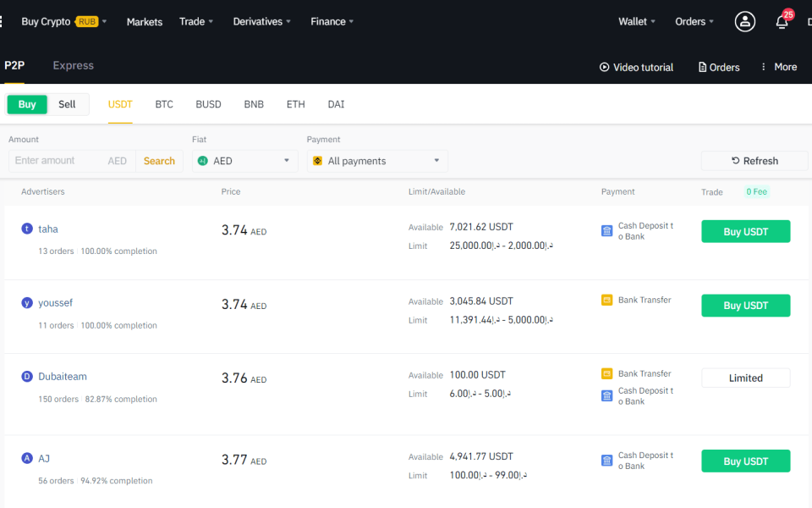Open the notifications bell with 25 alerts

782,21
